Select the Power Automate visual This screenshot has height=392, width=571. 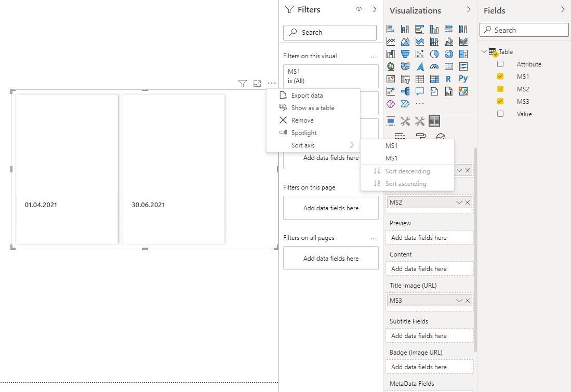405,104
